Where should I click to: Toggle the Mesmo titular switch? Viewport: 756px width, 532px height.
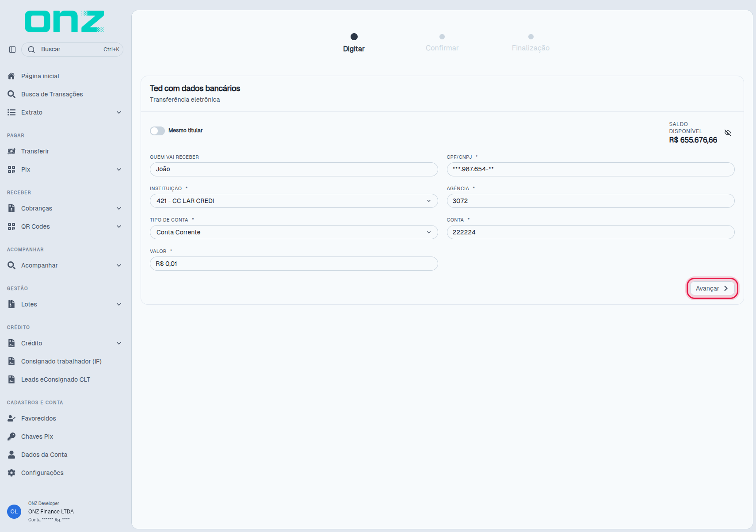[x=157, y=131]
